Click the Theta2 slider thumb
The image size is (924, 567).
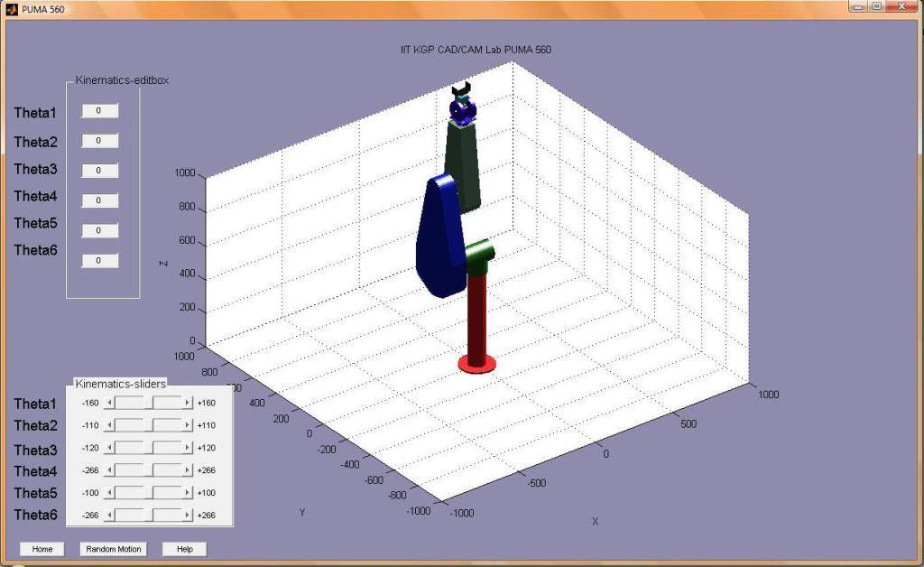pyautogui.click(x=149, y=425)
